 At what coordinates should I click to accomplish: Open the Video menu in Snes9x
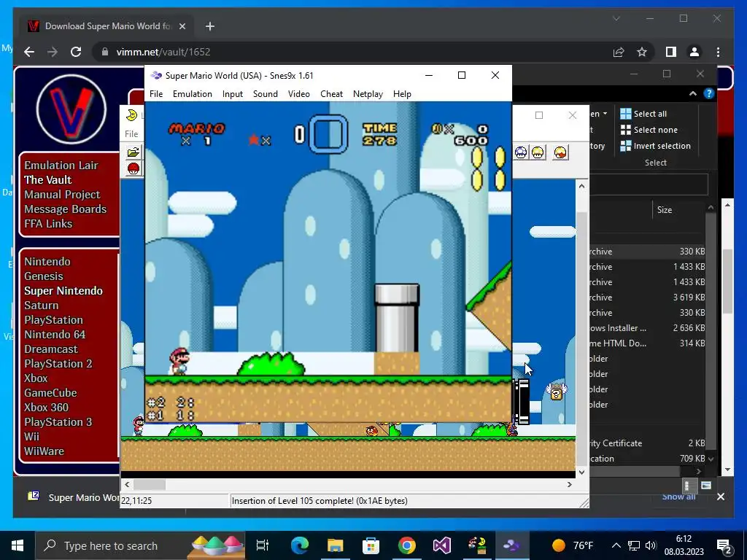pos(298,94)
